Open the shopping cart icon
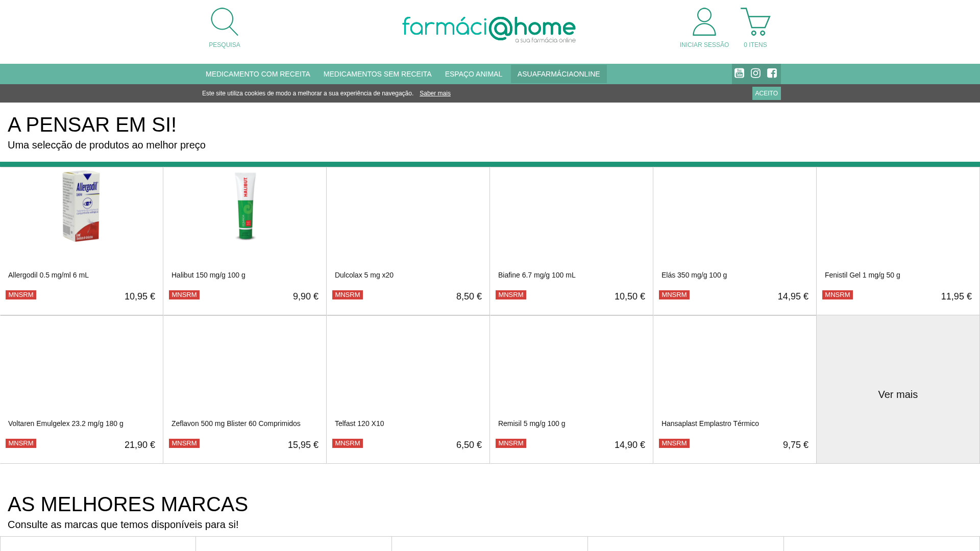Screen dimensions: 980x551 point(755,22)
